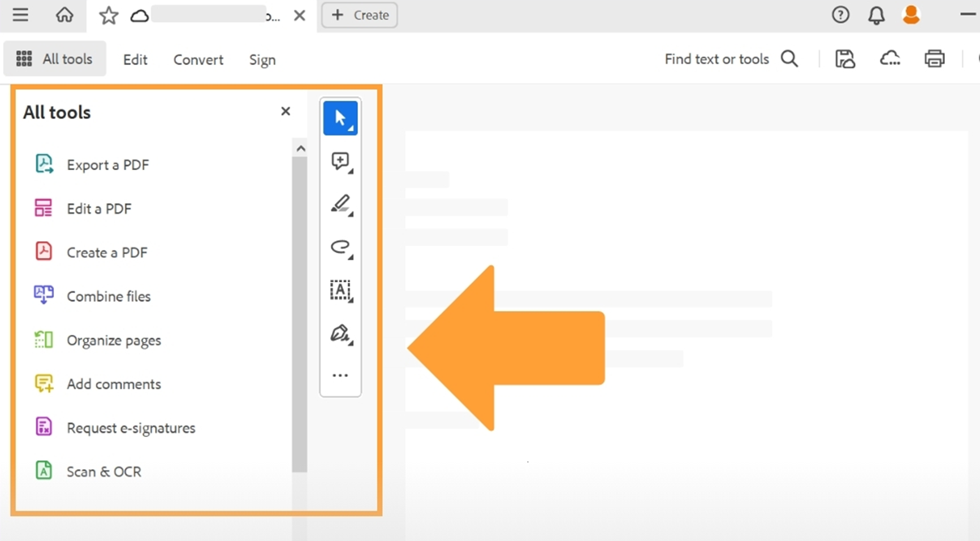
Task: Click the Create button
Action: click(x=360, y=15)
